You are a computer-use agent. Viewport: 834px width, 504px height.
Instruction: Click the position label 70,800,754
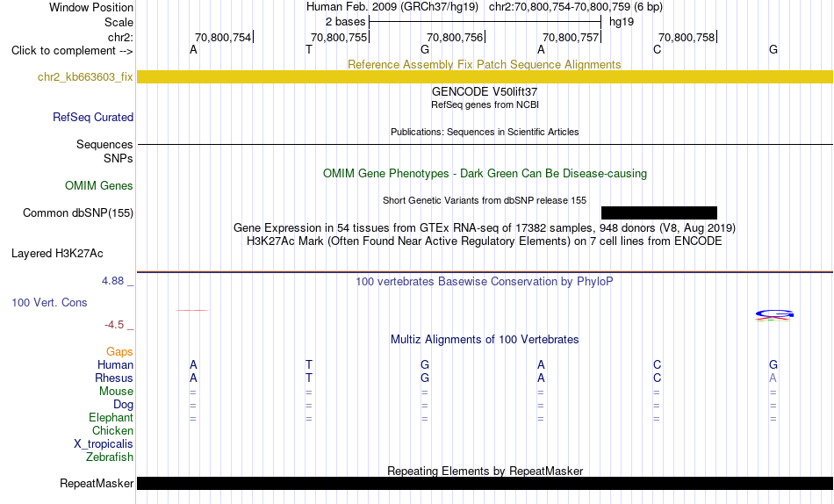pos(223,37)
